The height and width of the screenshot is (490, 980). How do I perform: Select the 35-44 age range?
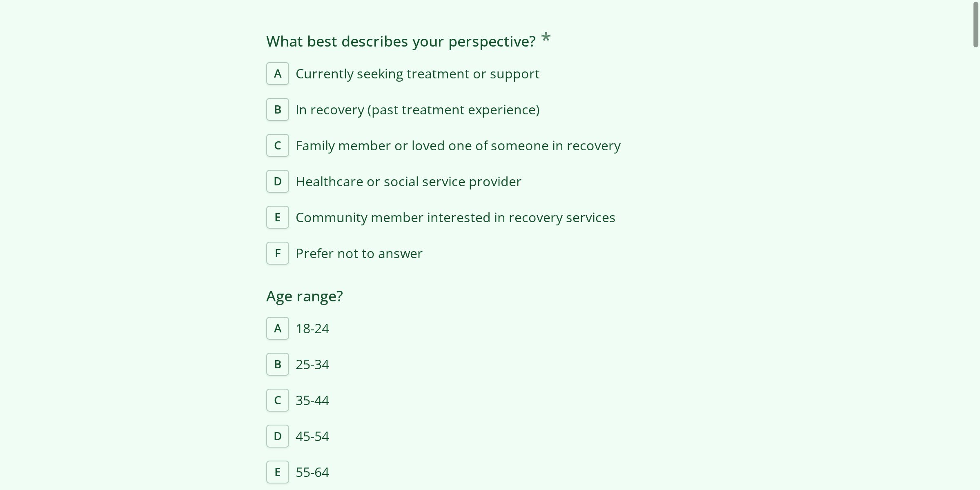(312, 400)
